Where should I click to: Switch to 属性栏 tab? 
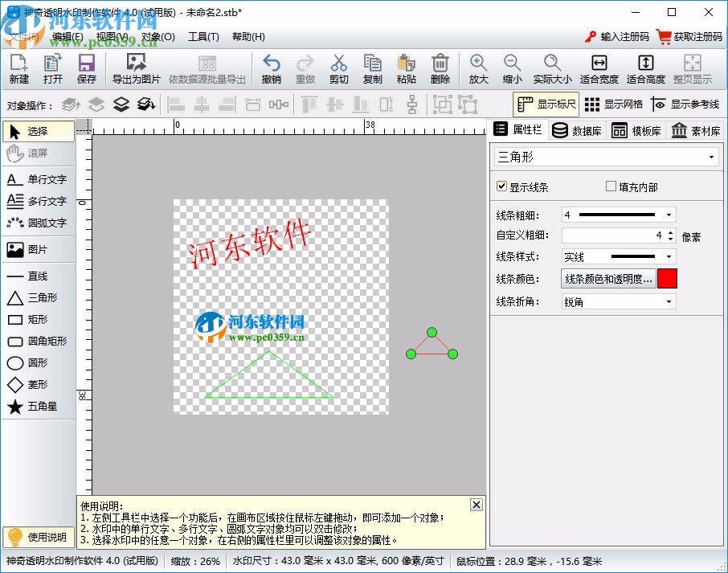point(518,129)
